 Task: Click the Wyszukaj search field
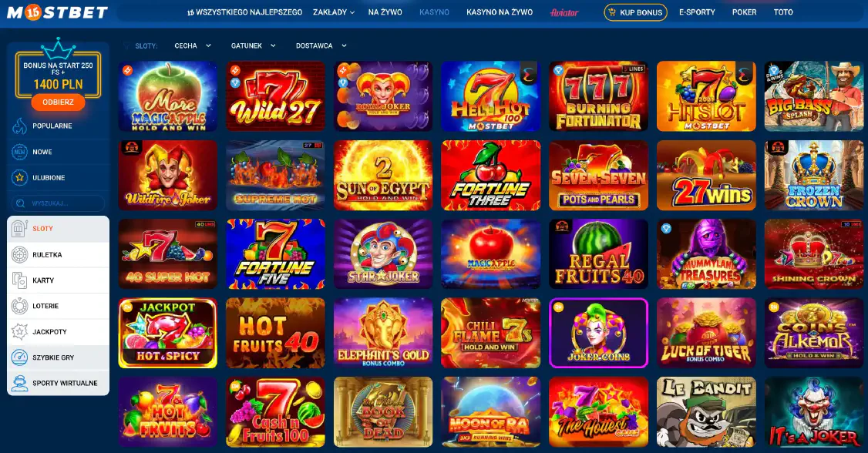pos(58,203)
